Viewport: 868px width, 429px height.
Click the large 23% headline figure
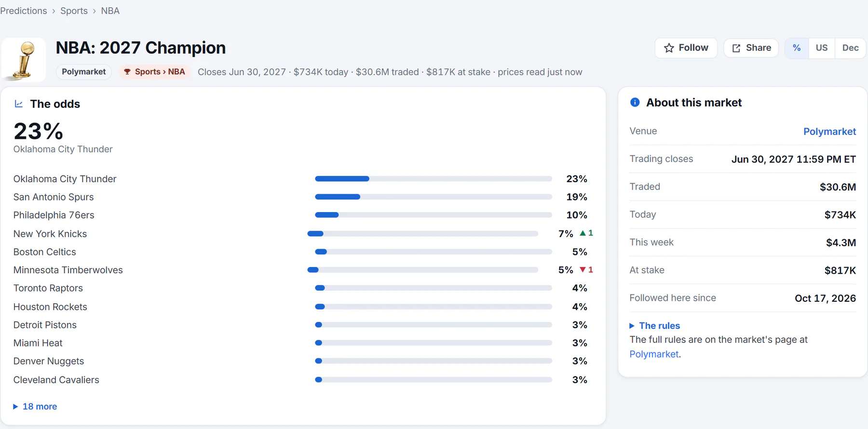pyautogui.click(x=38, y=131)
